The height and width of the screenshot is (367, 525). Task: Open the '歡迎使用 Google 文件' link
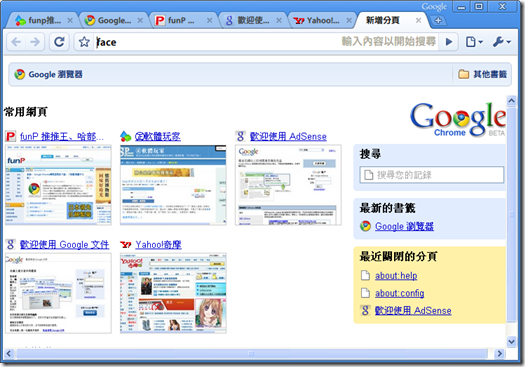(x=64, y=244)
